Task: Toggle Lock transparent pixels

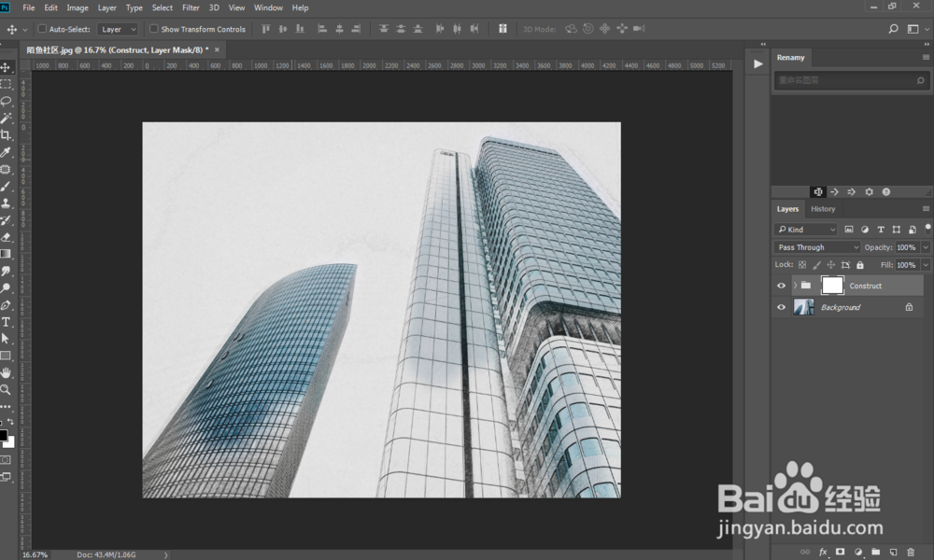Action: (x=802, y=265)
